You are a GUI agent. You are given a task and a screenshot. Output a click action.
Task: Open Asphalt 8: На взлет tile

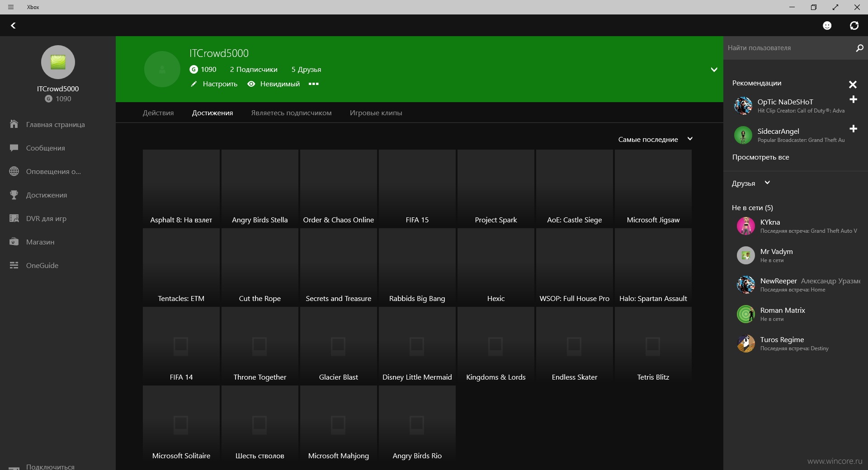(x=181, y=188)
